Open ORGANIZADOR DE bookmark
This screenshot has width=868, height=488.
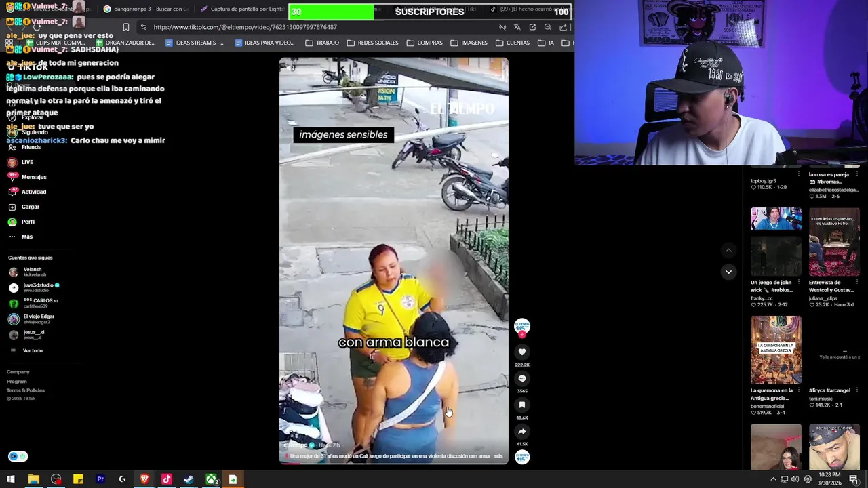(x=125, y=43)
